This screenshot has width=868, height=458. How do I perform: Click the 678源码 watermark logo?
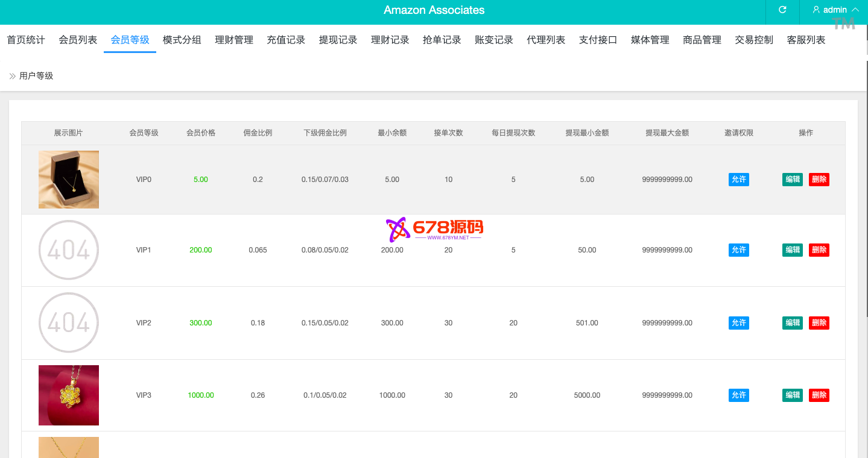click(434, 229)
